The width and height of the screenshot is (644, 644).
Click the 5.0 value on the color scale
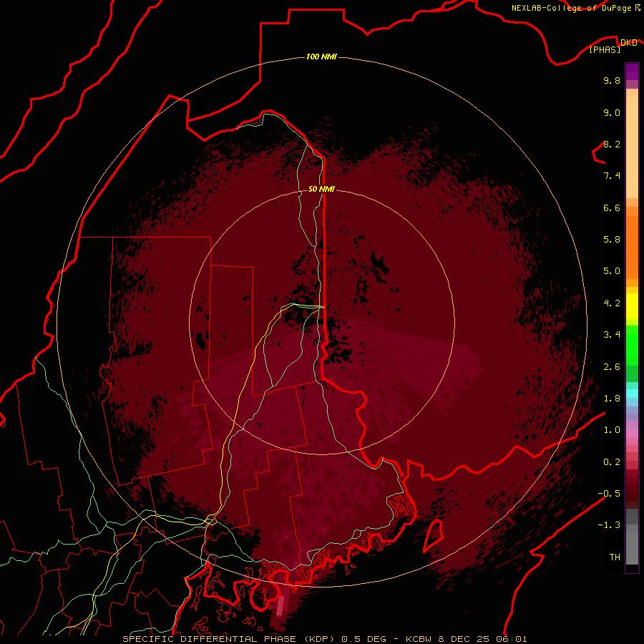[612, 271]
